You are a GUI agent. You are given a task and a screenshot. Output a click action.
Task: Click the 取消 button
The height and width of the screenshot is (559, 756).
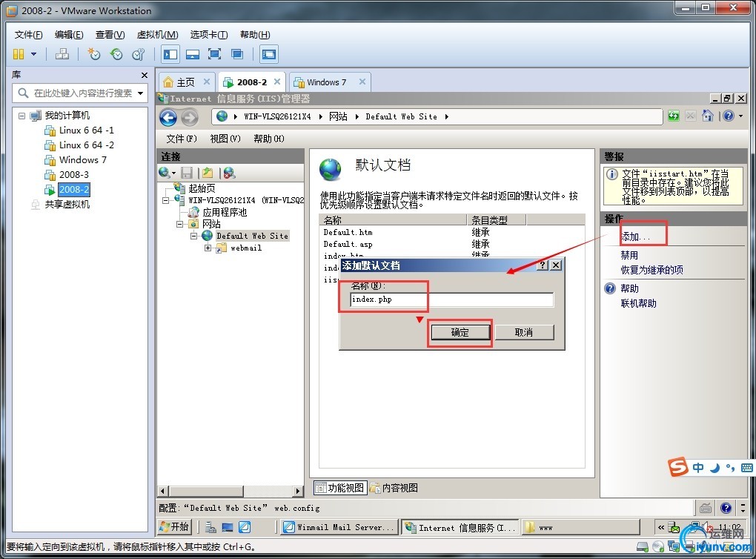(524, 332)
